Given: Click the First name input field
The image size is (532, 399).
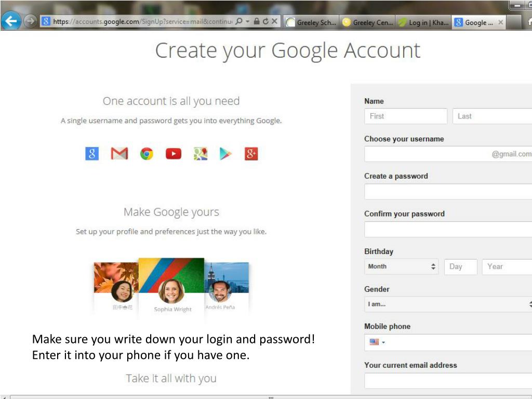Looking at the screenshot, I should pyautogui.click(x=406, y=116).
